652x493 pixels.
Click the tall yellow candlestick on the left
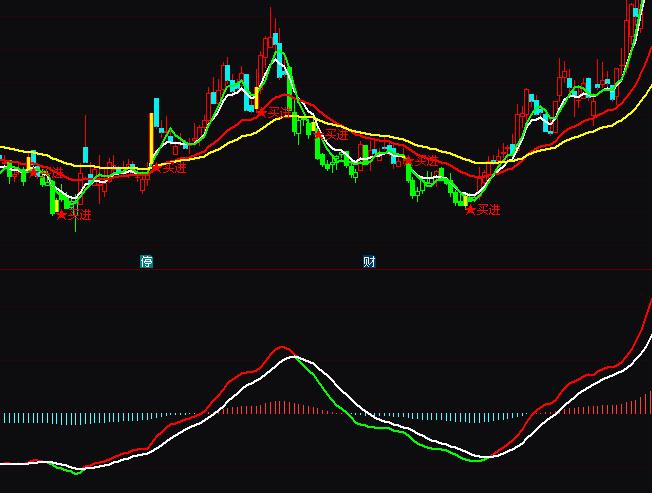(x=152, y=140)
